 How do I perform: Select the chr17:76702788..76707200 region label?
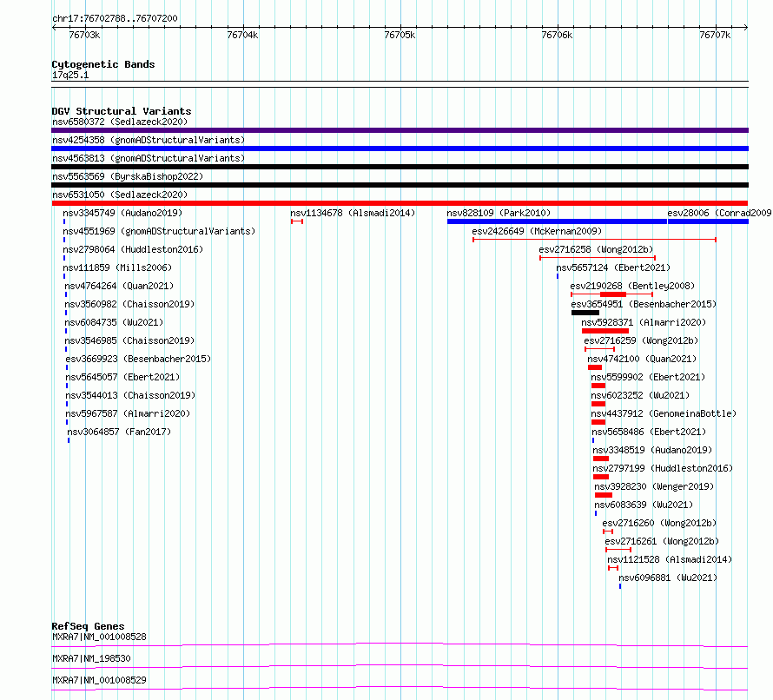click(x=115, y=19)
